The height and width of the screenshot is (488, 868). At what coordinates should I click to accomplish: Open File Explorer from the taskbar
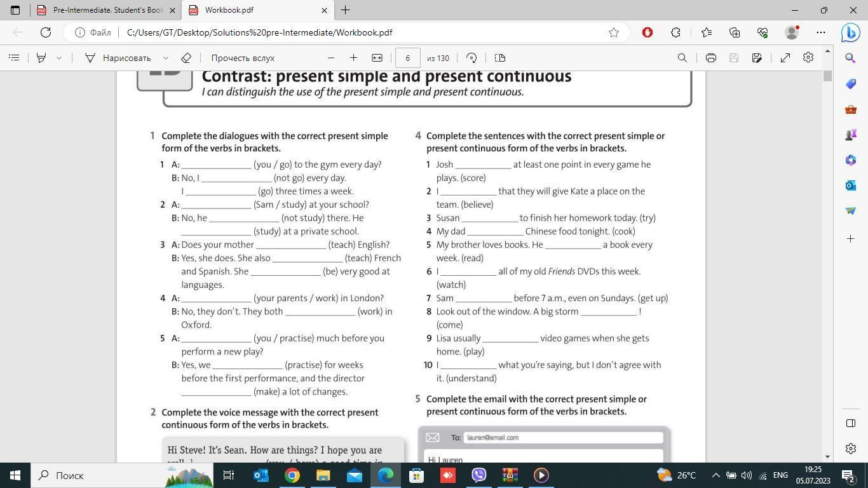pyautogui.click(x=323, y=475)
